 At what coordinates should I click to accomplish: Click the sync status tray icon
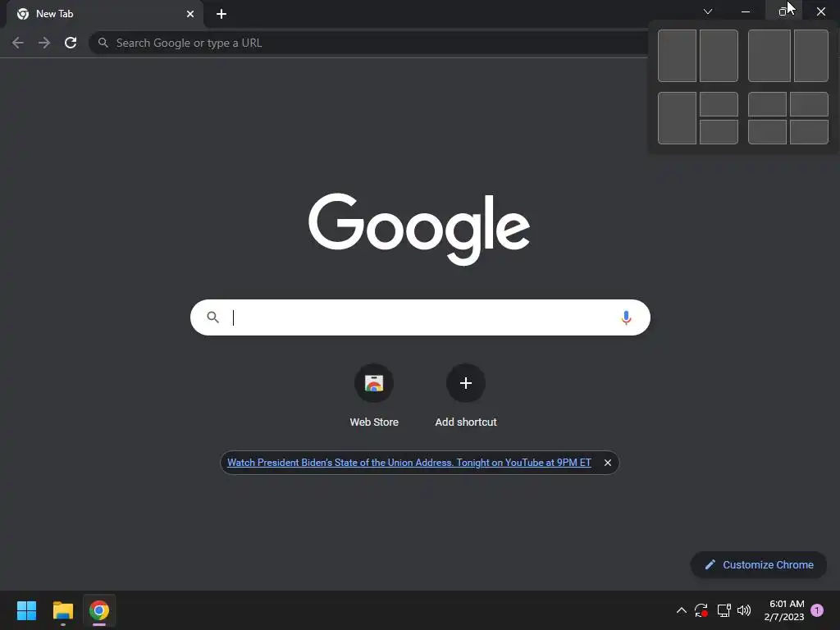[701, 610]
